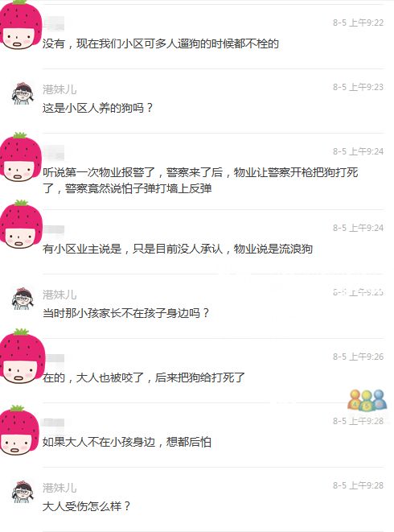Open 港妹儿 avatar beside "这是小区人养的狗吗？"
The height and width of the screenshot is (532, 394).
(23, 93)
